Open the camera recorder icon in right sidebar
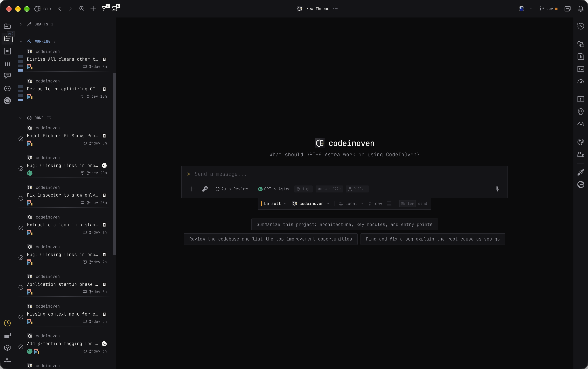This screenshot has width=588, height=369. pyautogui.click(x=581, y=155)
